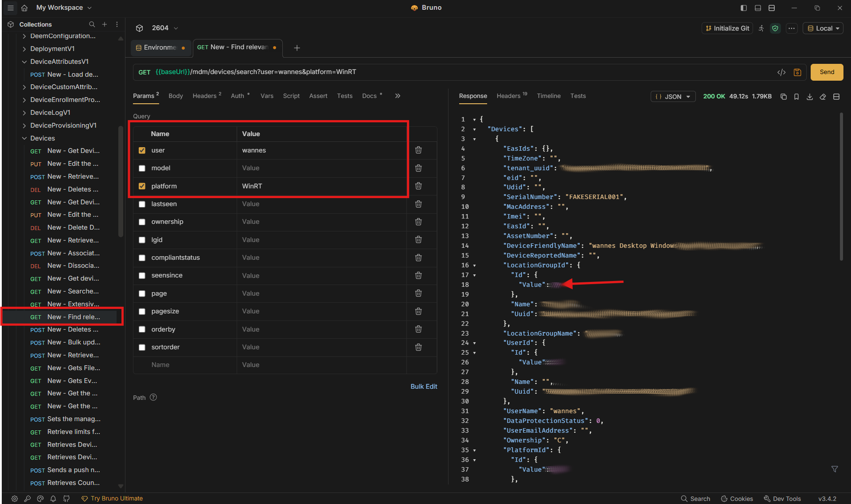Open Cookies in the status bar
This screenshot has height=504, width=851.
pyautogui.click(x=737, y=499)
